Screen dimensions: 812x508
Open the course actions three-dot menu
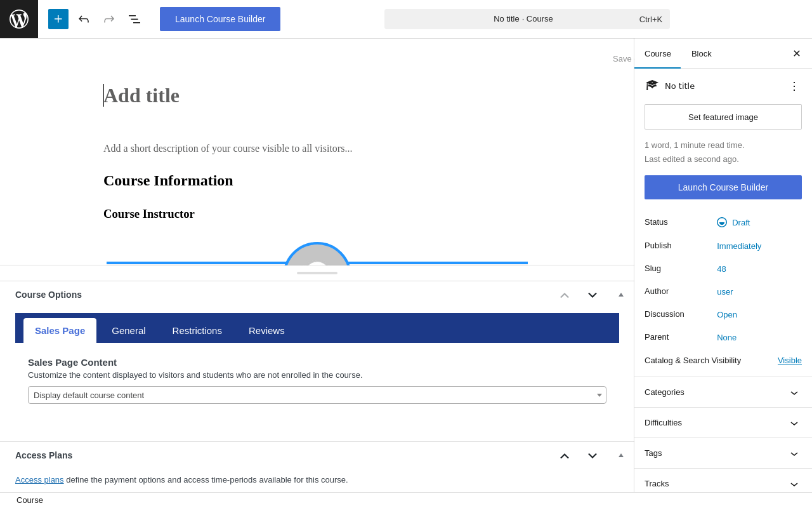[794, 86]
